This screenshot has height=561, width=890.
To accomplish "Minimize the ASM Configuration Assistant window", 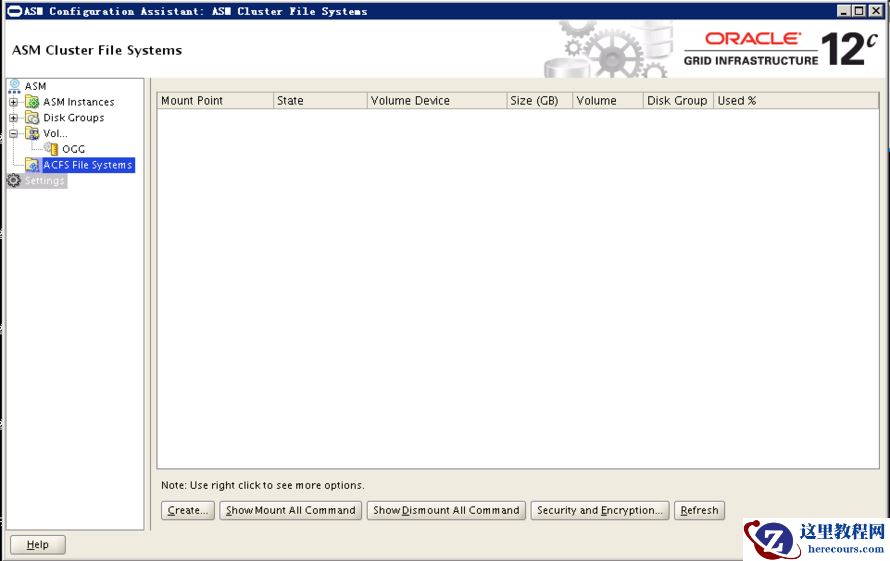I will 844,11.
